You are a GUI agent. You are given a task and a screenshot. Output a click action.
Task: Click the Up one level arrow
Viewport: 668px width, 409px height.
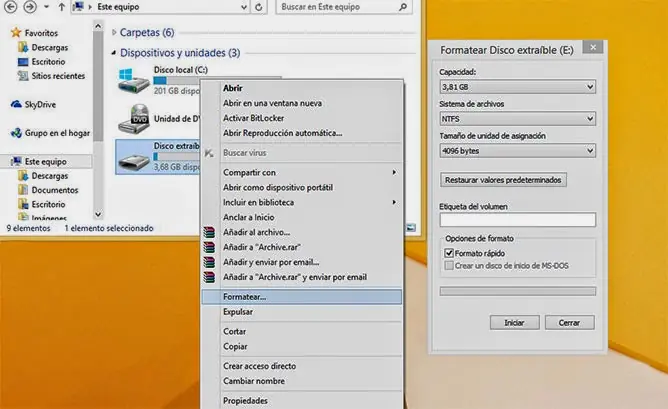(x=62, y=7)
